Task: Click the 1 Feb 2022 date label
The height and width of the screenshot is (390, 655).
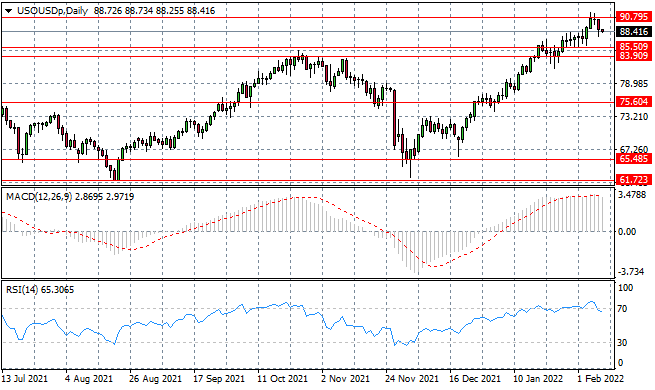Action: [601, 379]
